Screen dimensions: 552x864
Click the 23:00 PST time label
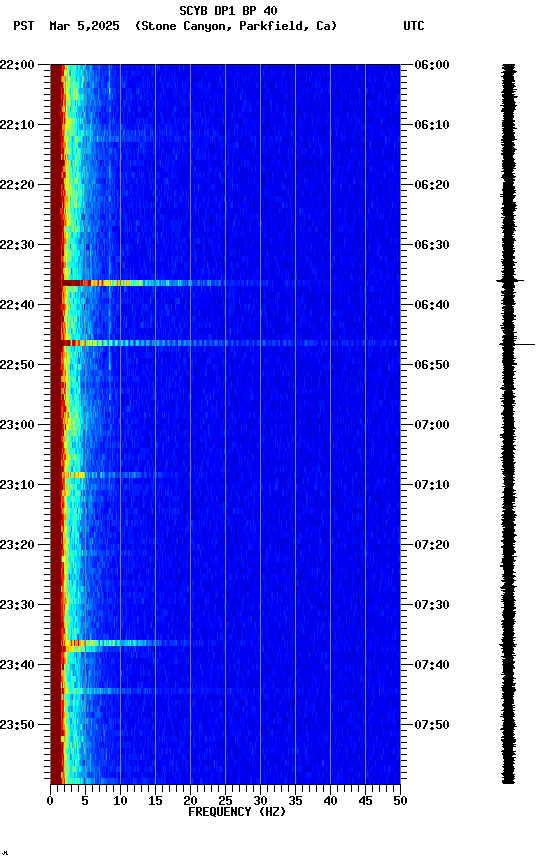[17, 425]
